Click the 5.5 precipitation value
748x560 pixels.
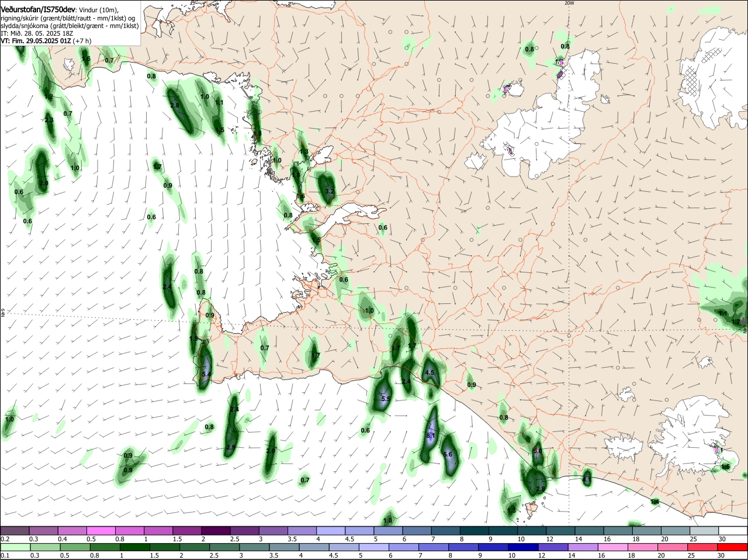(x=385, y=399)
